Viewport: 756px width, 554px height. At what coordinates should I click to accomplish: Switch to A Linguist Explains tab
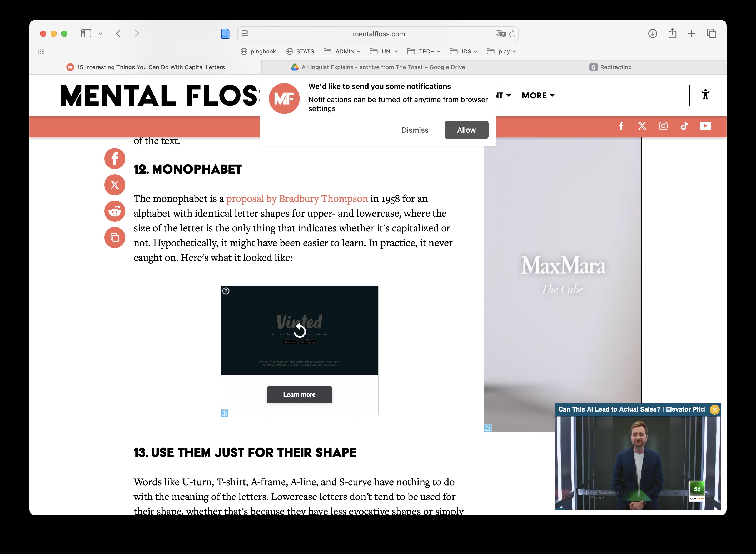[378, 67]
